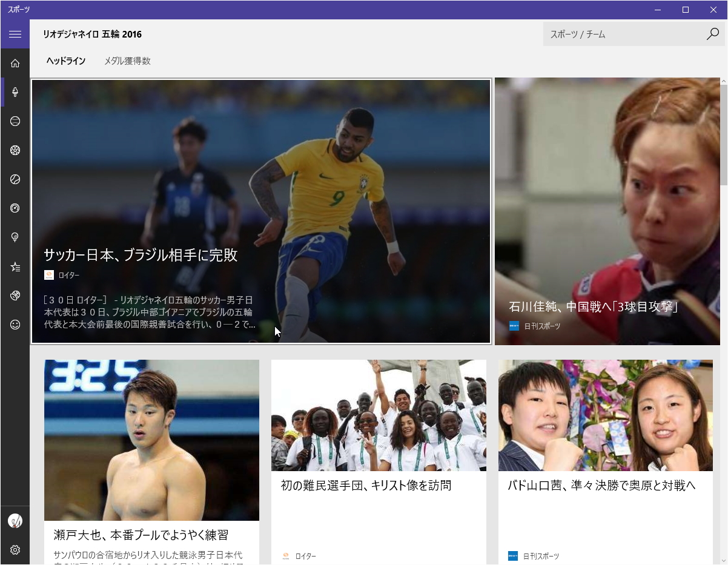Switch to the メダル獲得数 tab
Viewport: 728px width, 565px height.
pos(128,61)
